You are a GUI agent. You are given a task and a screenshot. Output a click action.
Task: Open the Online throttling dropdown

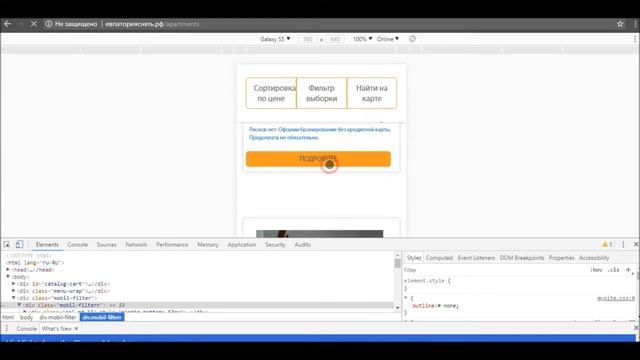tap(388, 39)
